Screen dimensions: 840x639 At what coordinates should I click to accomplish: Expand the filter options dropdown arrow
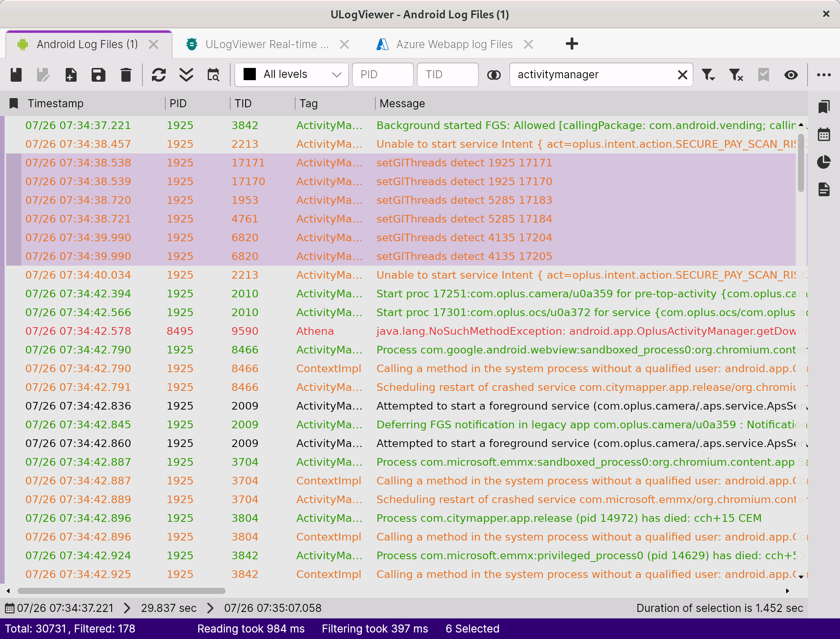709,75
